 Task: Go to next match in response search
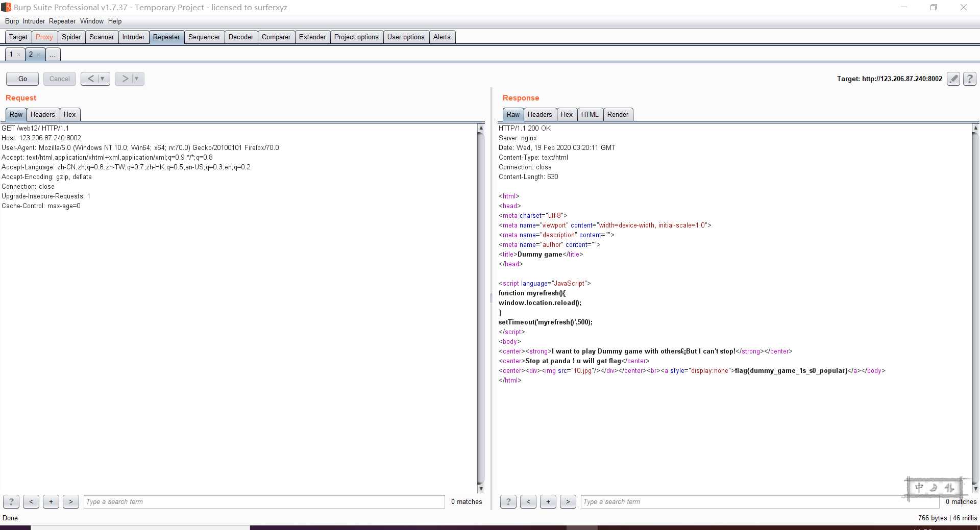tap(568, 501)
